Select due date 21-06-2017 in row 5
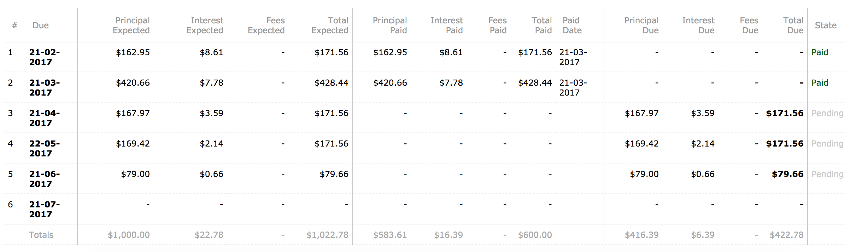 (x=45, y=179)
